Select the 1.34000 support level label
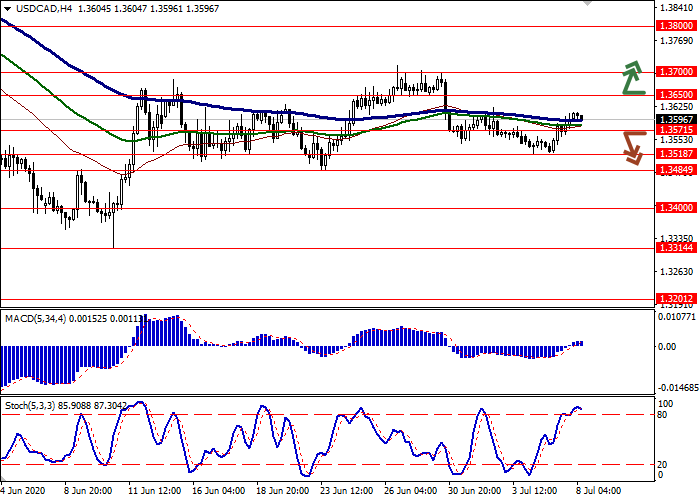 [x=674, y=209]
